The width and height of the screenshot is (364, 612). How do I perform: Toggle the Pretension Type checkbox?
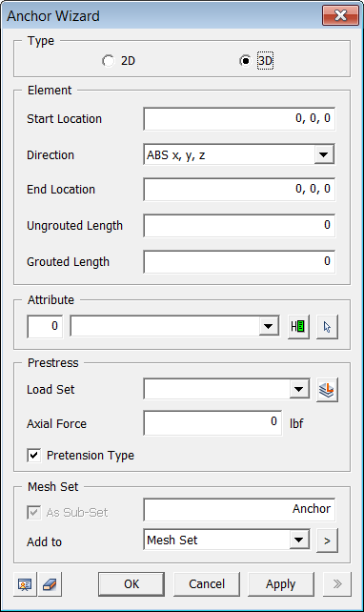34,455
